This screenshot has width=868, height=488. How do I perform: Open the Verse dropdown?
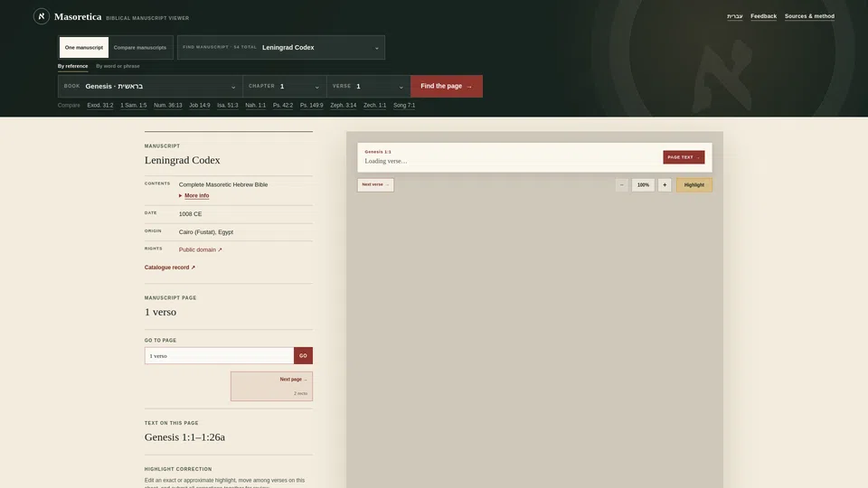369,87
